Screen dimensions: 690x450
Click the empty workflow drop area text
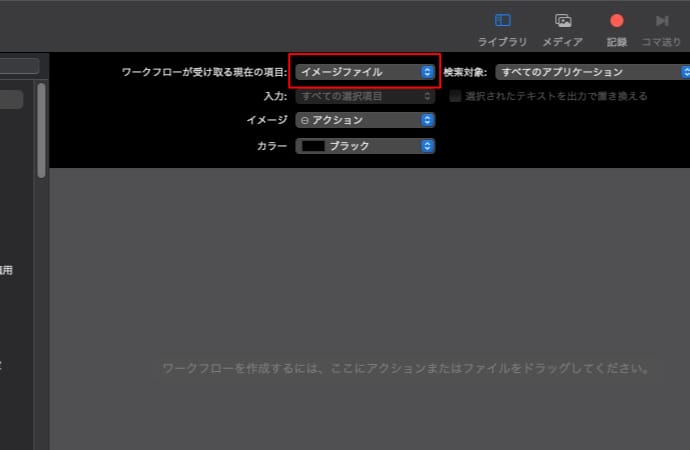(406, 369)
